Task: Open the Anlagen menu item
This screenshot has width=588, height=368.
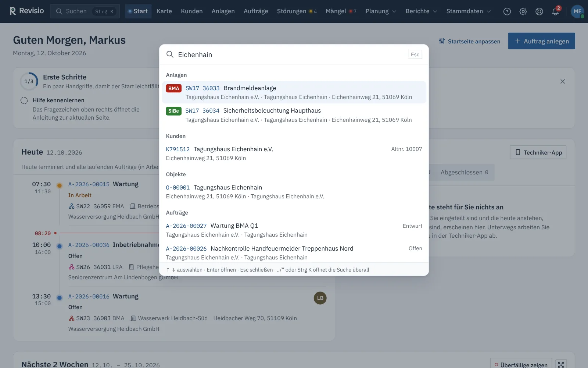Action: [x=223, y=11]
